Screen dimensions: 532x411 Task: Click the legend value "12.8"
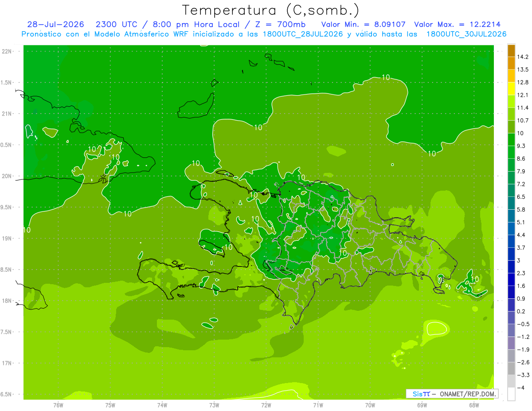[523, 82]
